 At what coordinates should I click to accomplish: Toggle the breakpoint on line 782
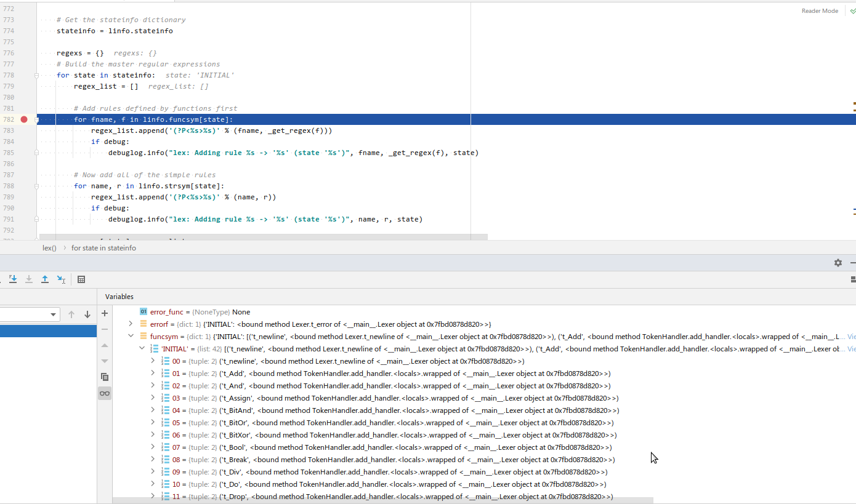(x=24, y=119)
